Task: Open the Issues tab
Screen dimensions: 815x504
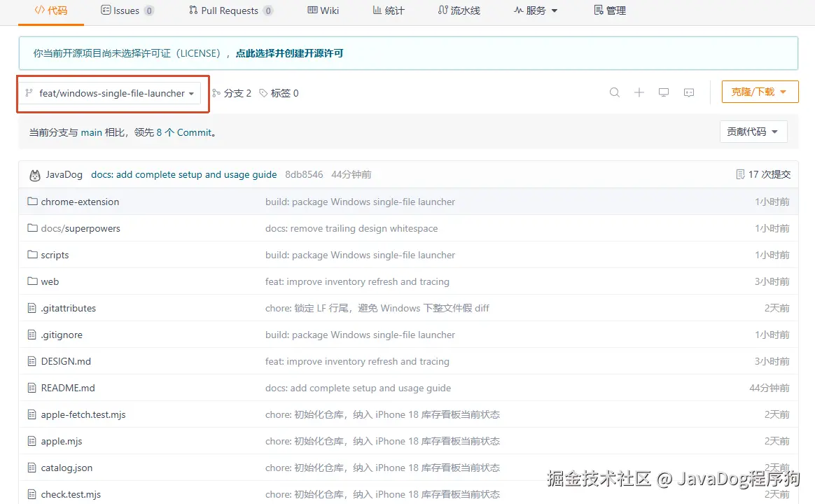Action: (127, 10)
